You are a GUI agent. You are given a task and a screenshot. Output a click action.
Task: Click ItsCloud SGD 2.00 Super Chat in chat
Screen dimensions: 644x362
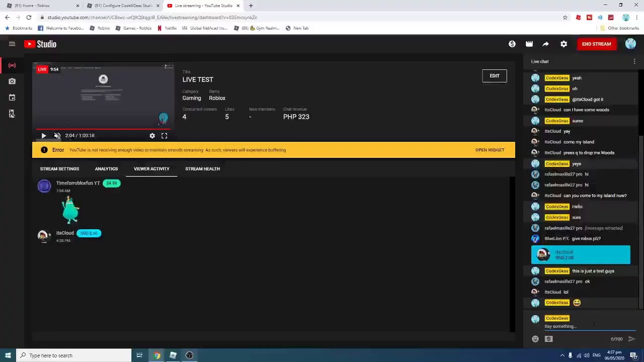coord(581,255)
